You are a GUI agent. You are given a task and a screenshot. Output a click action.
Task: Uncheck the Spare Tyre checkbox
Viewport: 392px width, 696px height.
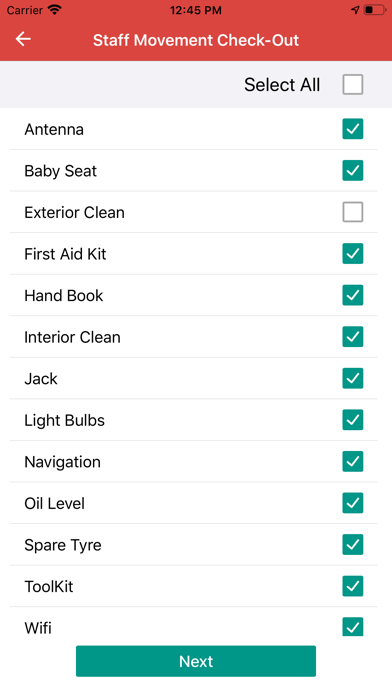click(x=352, y=545)
